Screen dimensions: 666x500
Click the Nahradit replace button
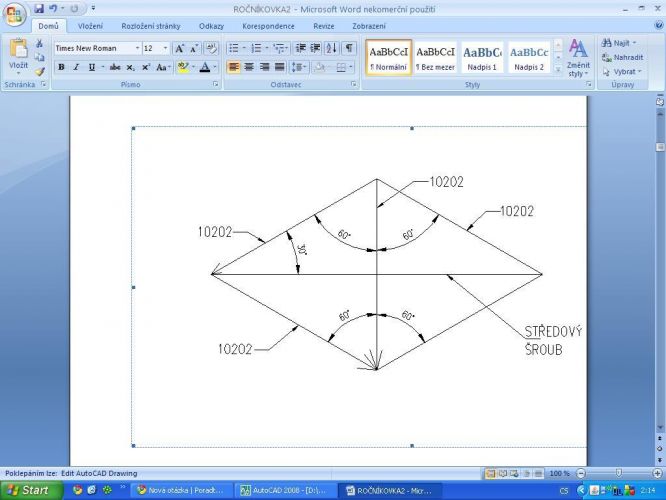[623, 57]
